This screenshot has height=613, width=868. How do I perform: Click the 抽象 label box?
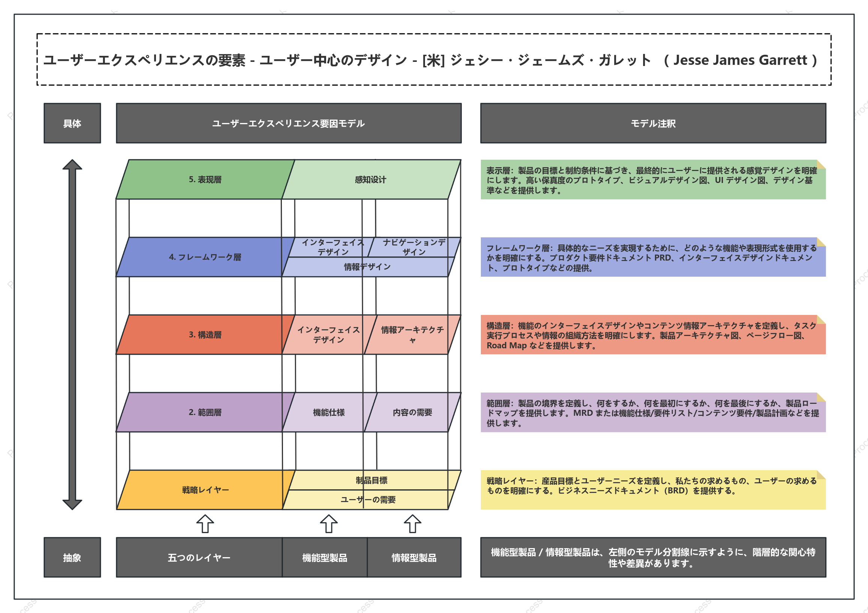pyautogui.click(x=72, y=558)
